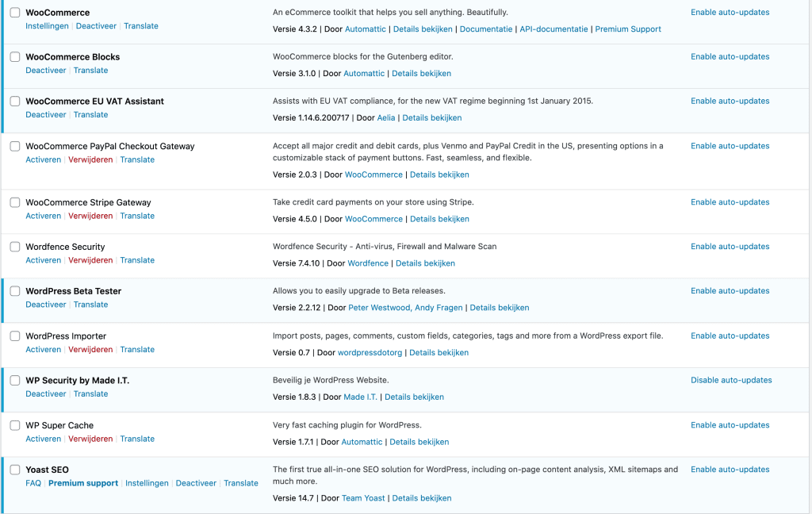
Task: Enable auto-updates for WordPress Beta Tester
Action: pos(730,291)
